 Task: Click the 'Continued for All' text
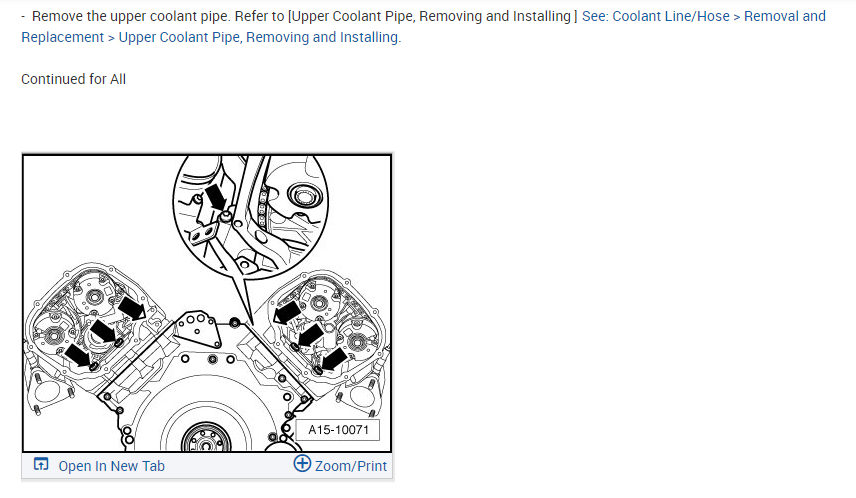click(x=74, y=79)
